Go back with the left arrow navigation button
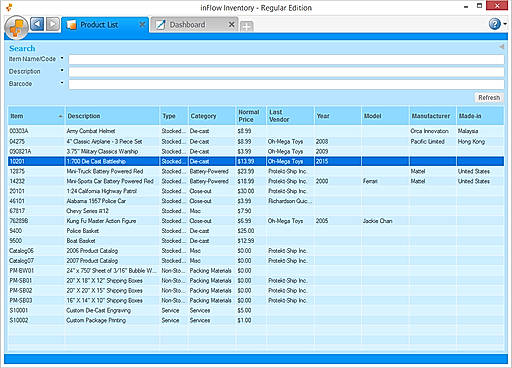512x368 pixels. click(x=37, y=24)
